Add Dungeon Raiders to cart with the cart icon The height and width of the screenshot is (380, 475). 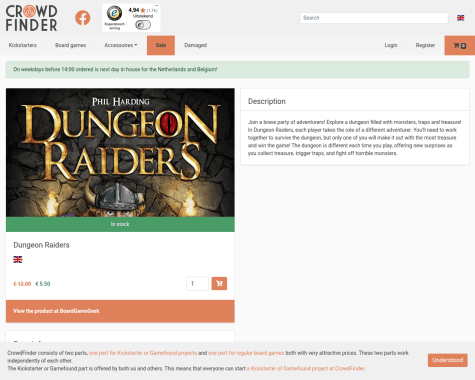point(219,284)
